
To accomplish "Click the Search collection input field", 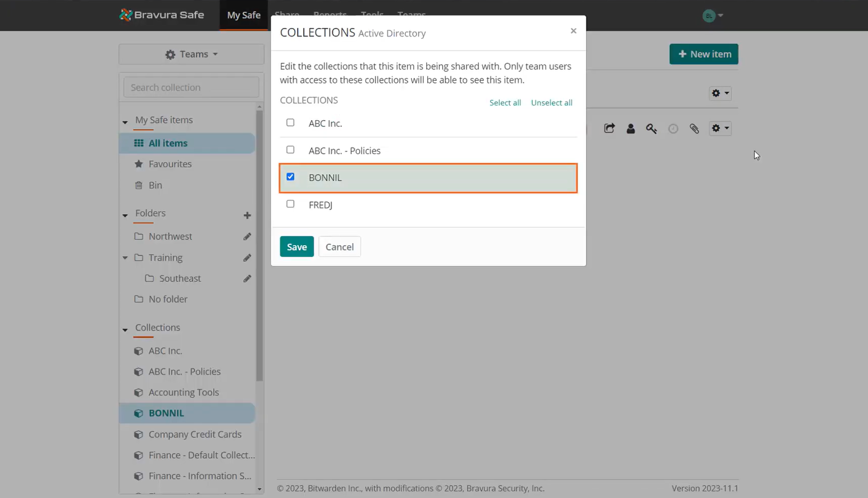I will [191, 87].
